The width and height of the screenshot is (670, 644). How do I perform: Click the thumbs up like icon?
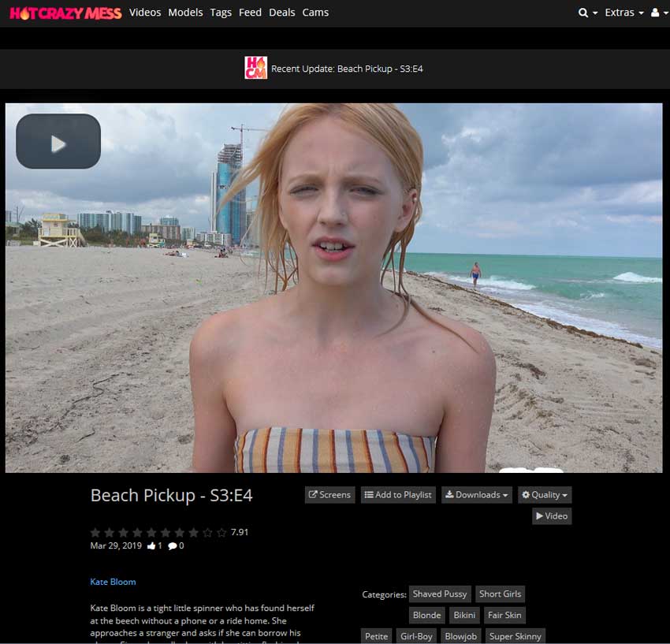pyautogui.click(x=151, y=545)
